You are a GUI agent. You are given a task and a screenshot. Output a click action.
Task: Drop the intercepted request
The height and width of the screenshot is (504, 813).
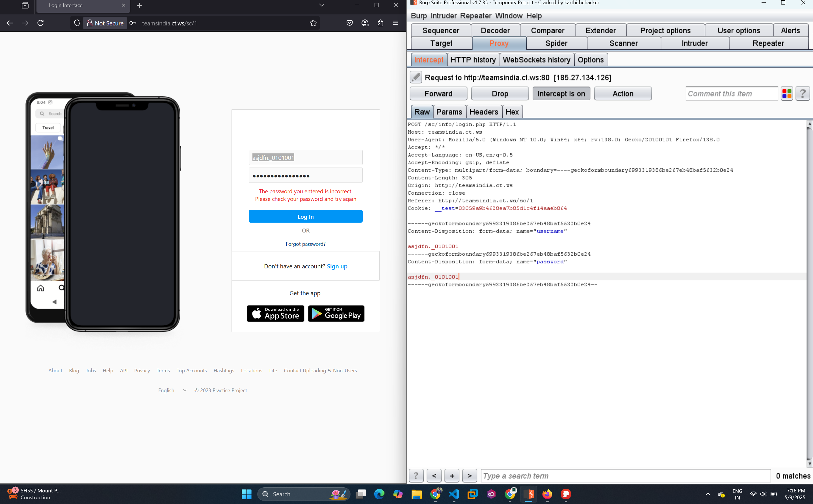pos(500,94)
